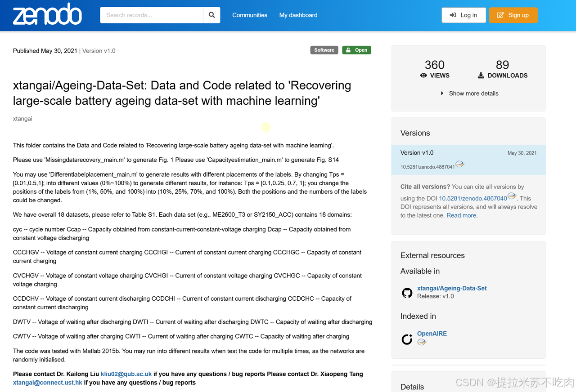The width and height of the screenshot is (576, 392).
Task: Click the Sign up button
Action: 513,15
